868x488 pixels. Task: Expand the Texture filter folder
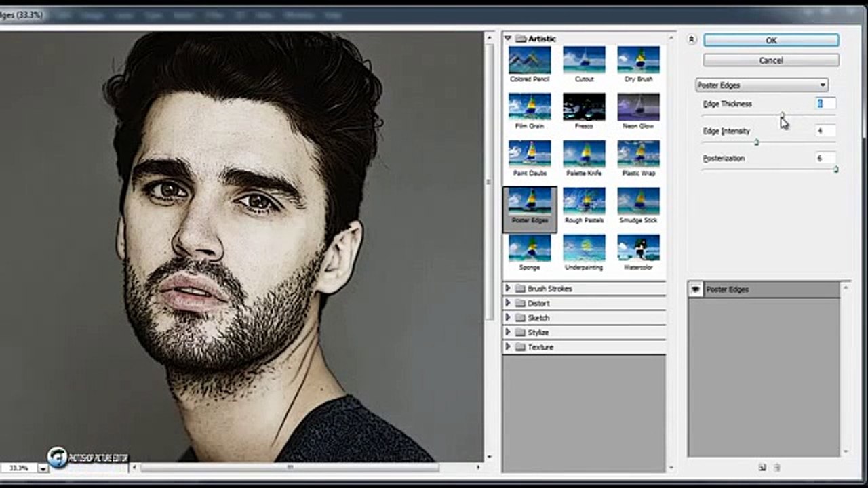tap(508, 347)
